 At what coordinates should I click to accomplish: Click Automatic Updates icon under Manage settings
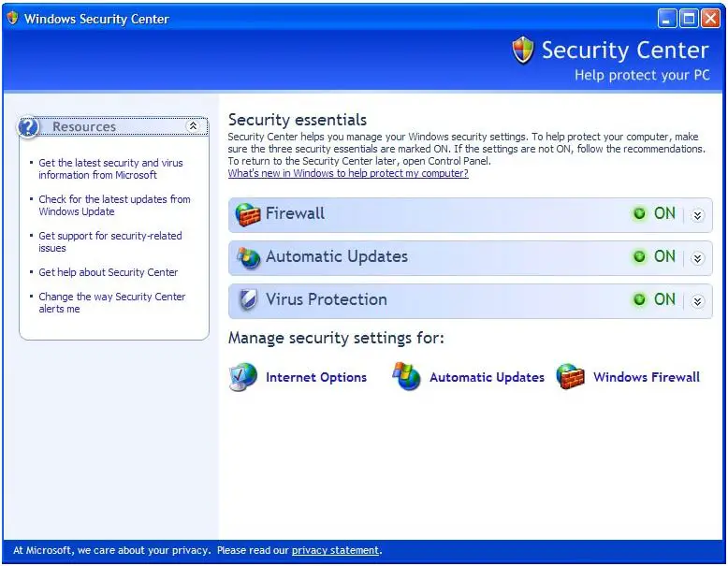pyautogui.click(x=406, y=376)
